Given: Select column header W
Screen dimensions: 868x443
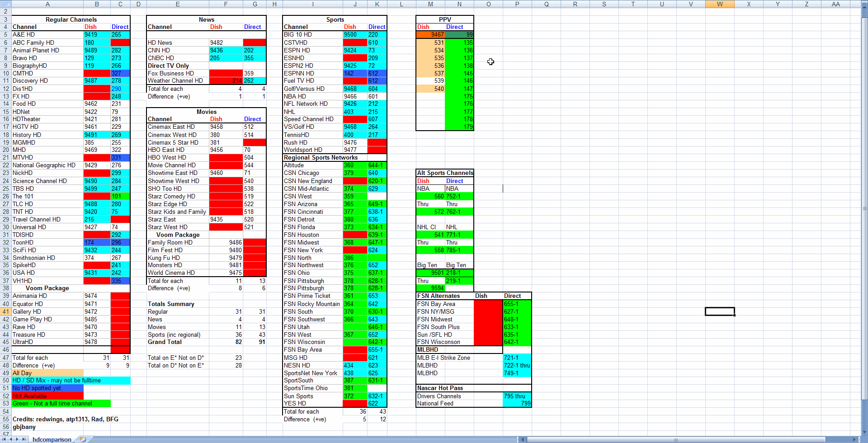Looking at the screenshot, I should click(720, 4).
